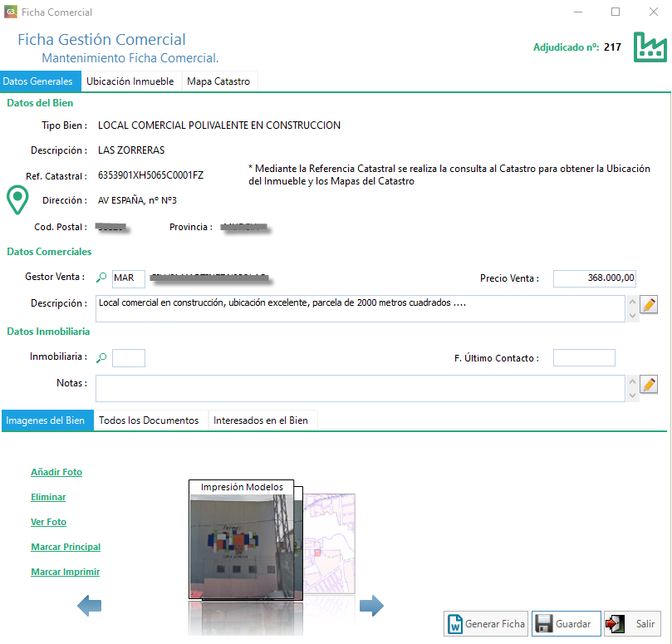
Task: Open the Datos Generales tab
Action: pos(40,81)
